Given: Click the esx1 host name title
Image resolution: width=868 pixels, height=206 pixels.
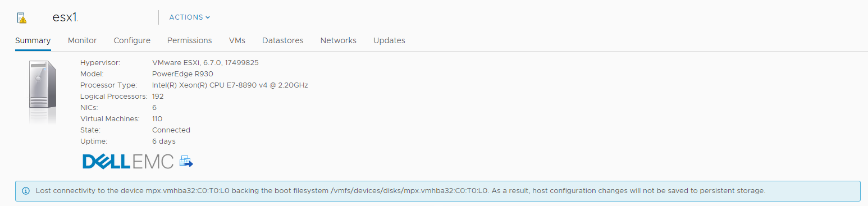Looking at the screenshot, I should (65, 17).
